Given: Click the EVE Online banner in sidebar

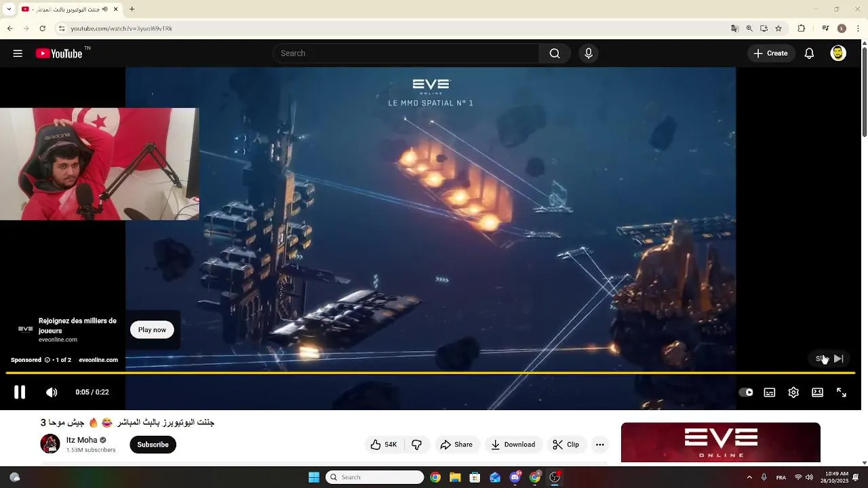Looking at the screenshot, I should tap(721, 442).
